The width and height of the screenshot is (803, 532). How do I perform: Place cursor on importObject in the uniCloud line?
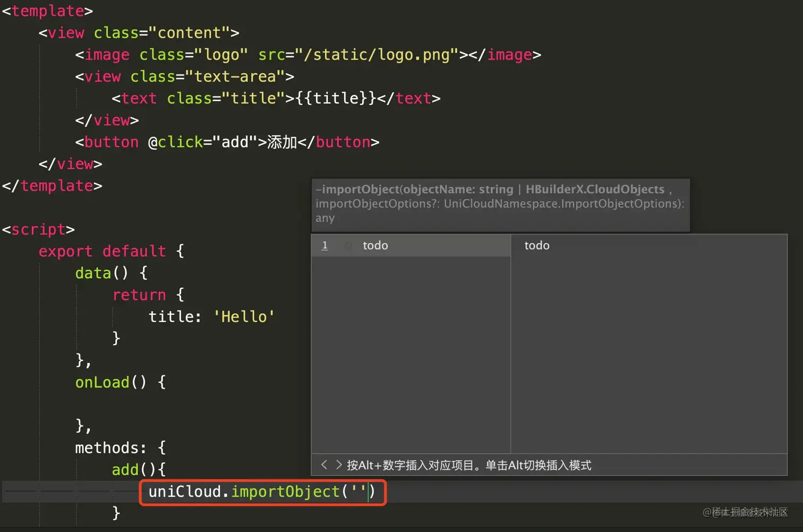pos(285,492)
